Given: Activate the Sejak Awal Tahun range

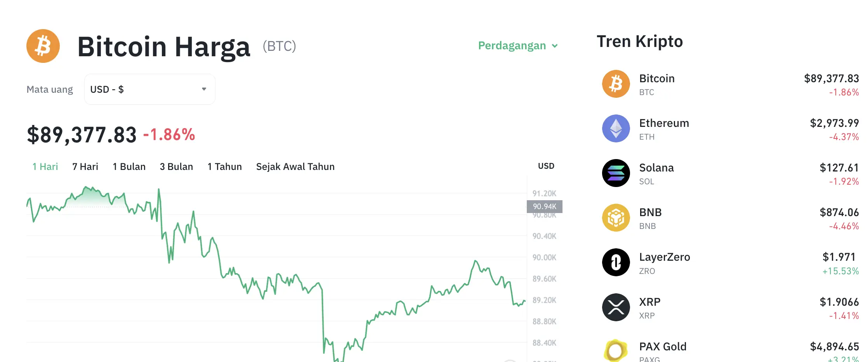Looking at the screenshot, I should (x=295, y=166).
